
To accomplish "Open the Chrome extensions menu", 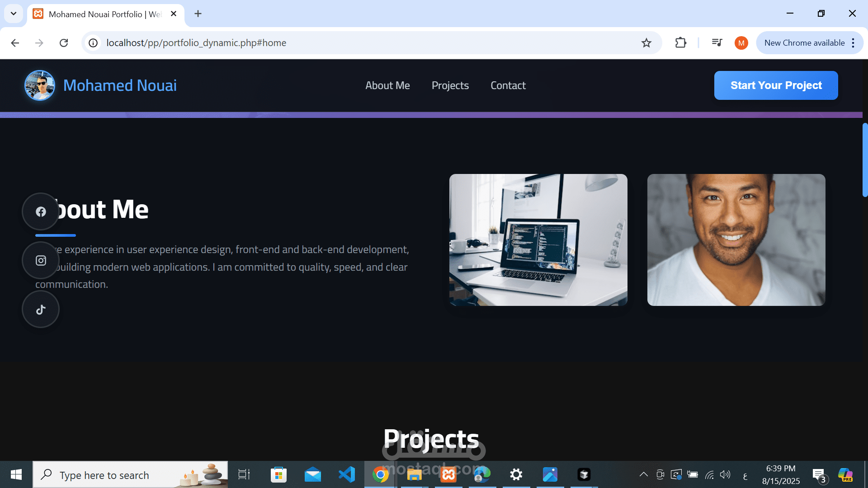I will [x=680, y=43].
